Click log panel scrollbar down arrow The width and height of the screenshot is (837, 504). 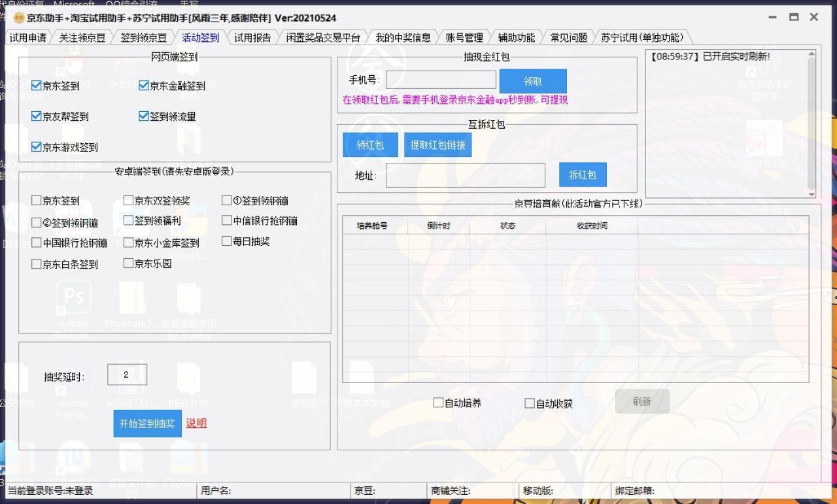pyautogui.click(x=811, y=193)
